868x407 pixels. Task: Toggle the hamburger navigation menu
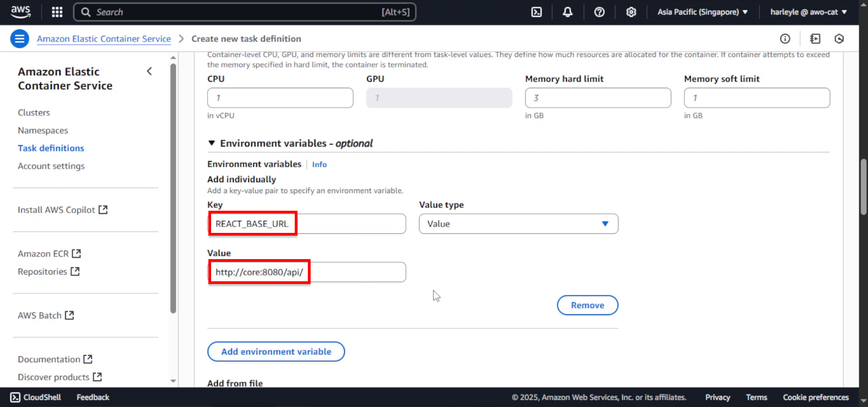pos(20,39)
